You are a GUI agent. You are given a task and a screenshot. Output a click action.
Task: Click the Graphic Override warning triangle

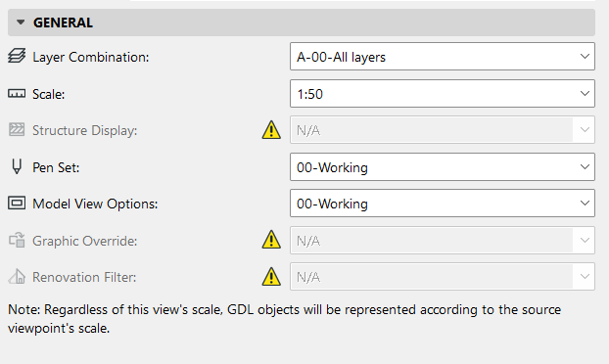271,240
